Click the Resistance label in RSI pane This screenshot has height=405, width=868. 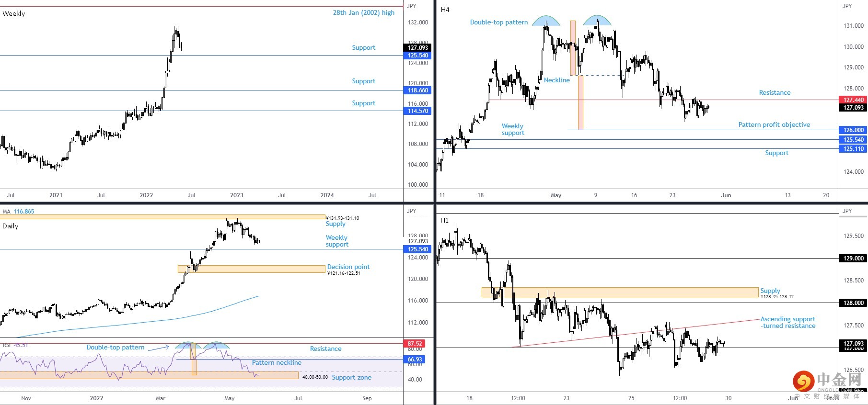(325, 349)
